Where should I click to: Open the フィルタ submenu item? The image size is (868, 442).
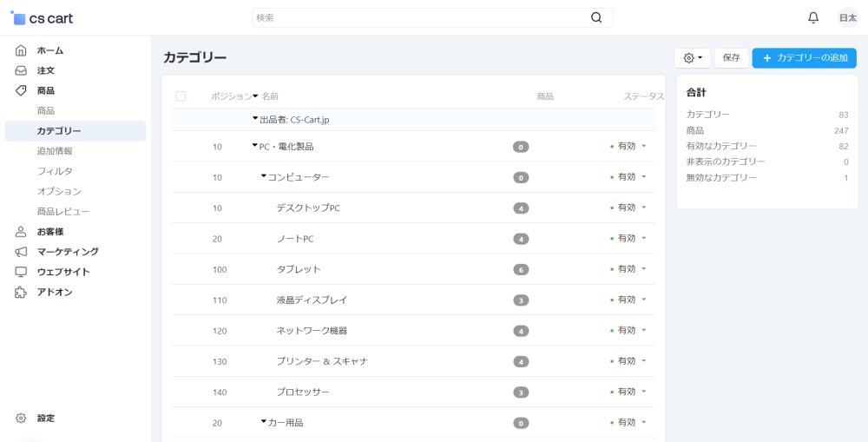55,171
